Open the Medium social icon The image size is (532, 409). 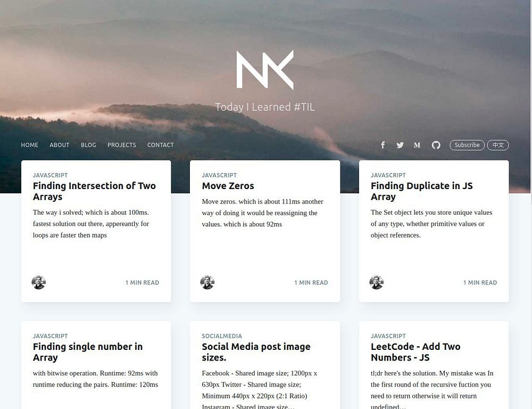coord(417,145)
